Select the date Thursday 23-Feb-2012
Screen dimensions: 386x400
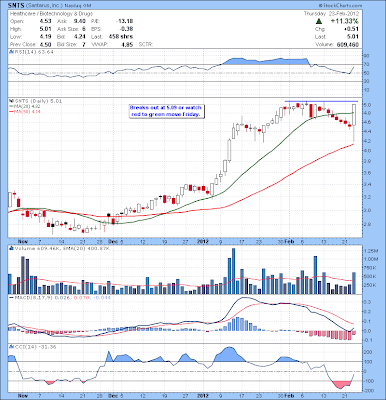[331, 14]
